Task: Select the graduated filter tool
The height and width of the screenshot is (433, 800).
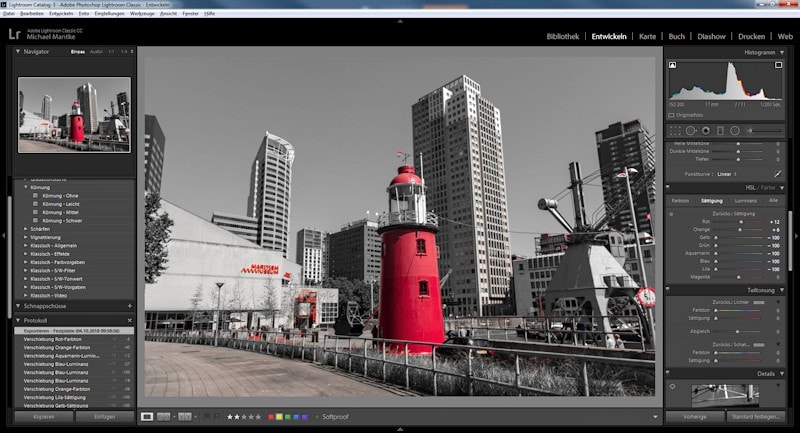Action: [x=720, y=130]
